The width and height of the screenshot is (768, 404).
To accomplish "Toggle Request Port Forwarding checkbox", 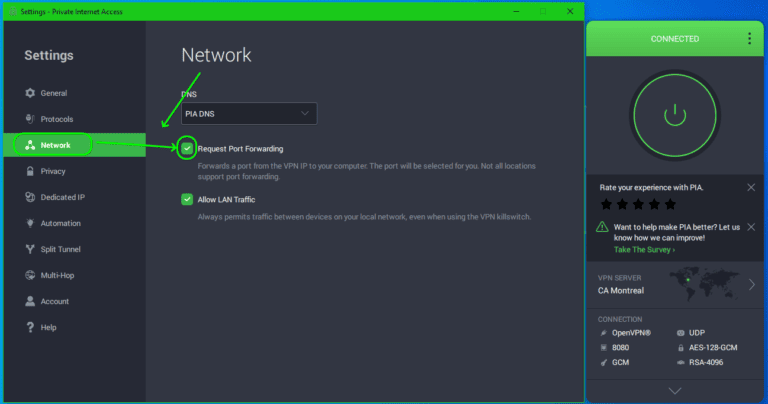I will tap(187, 148).
